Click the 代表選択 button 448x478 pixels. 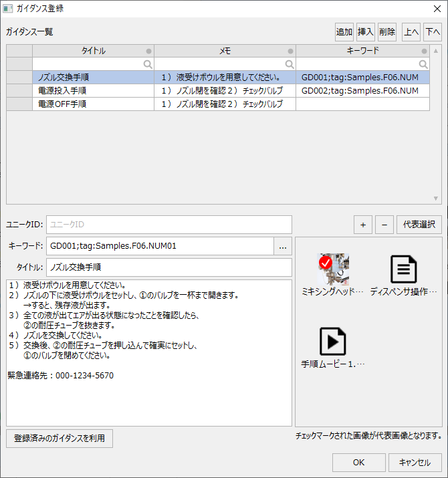click(x=419, y=225)
